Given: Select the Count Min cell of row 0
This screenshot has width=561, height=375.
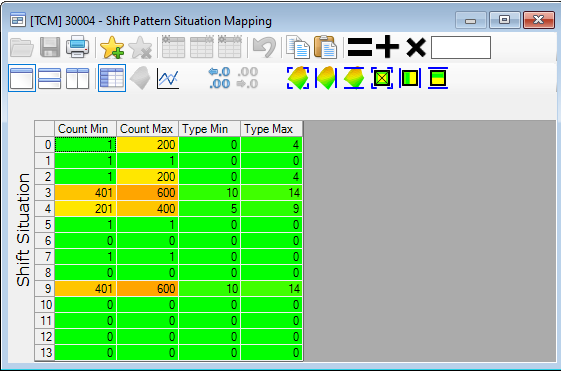Looking at the screenshot, I should [x=85, y=145].
